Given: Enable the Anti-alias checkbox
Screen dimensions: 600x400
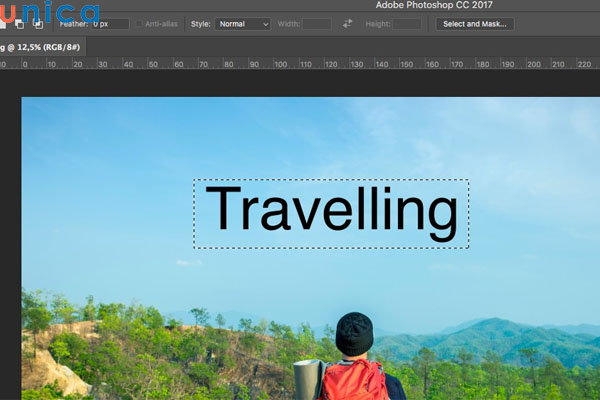Looking at the screenshot, I should pos(139,23).
